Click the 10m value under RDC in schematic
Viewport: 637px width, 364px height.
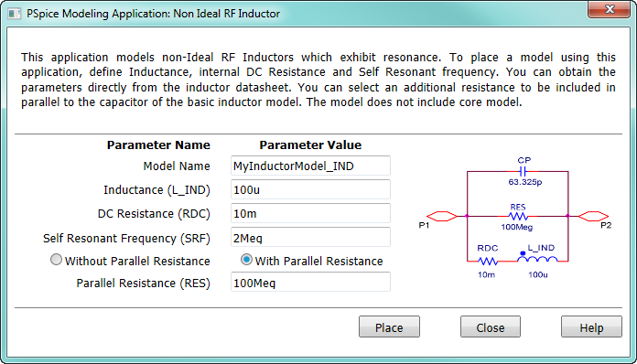486,274
